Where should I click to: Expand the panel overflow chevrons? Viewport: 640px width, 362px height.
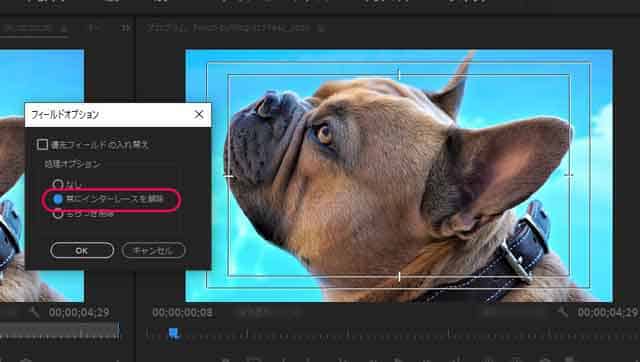125,28
